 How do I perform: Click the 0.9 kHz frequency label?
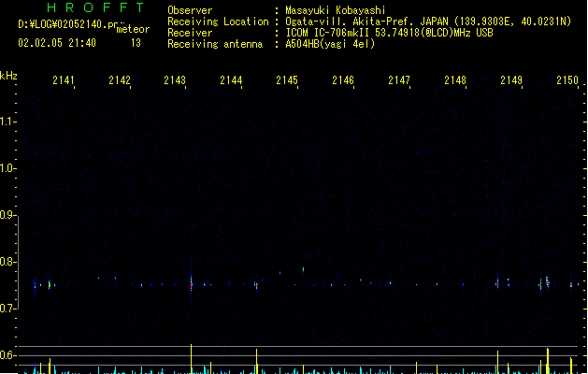(7, 215)
